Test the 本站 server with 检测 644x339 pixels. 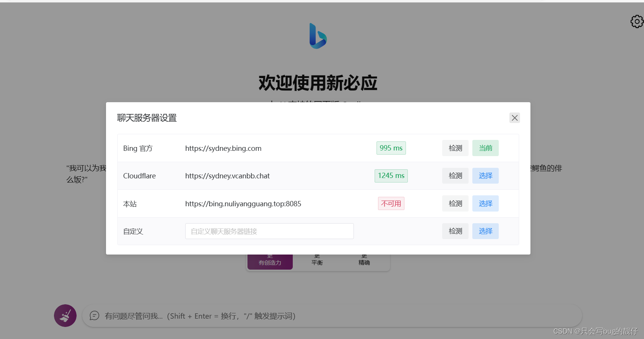[x=455, y=204]
